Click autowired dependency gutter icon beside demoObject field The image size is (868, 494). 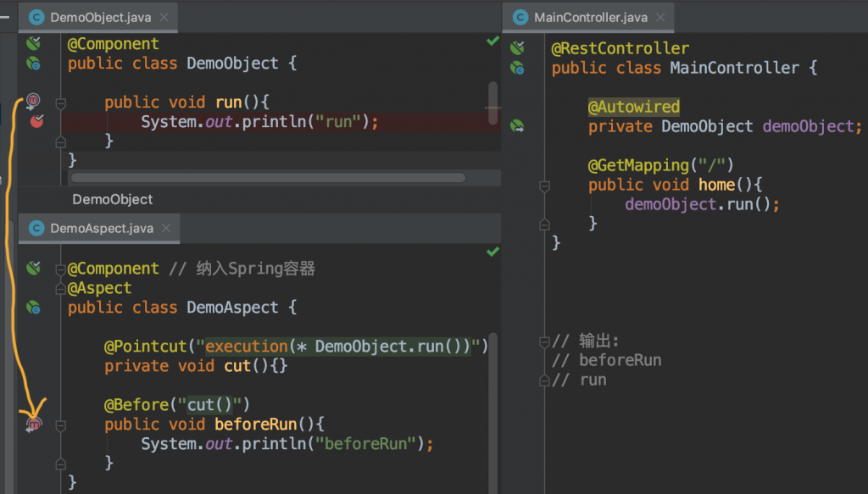[517, 126]
